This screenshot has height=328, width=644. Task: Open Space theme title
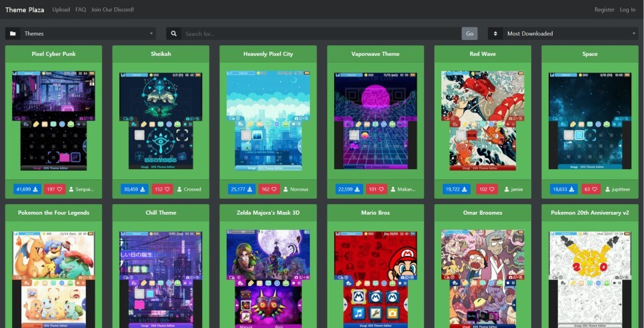coord(590,54)
